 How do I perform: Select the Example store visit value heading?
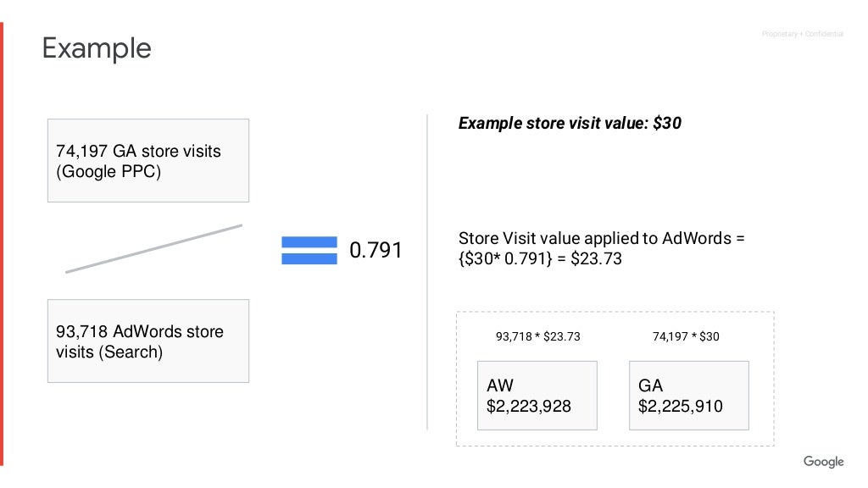pos(570,123)
